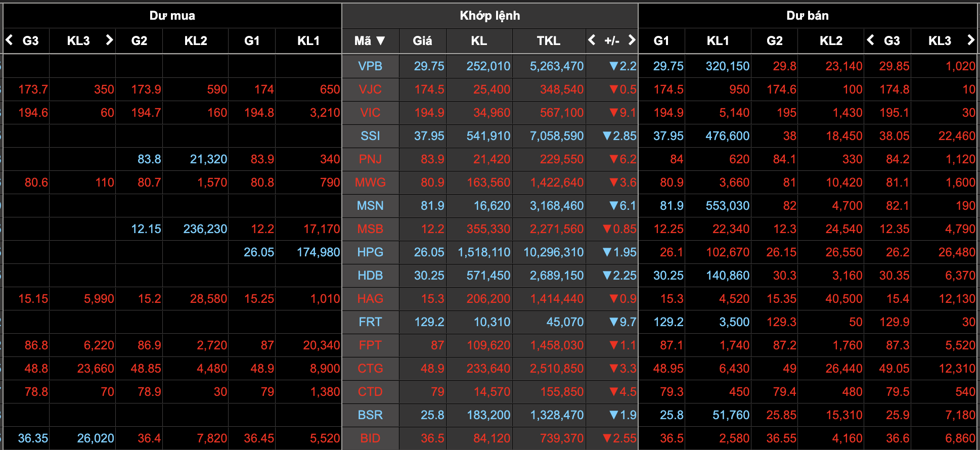The width and height of the screenshot is (980, 450).
Task: Open the HPG stock ticker
Action: pyautogui.click(x=370, y=252)
